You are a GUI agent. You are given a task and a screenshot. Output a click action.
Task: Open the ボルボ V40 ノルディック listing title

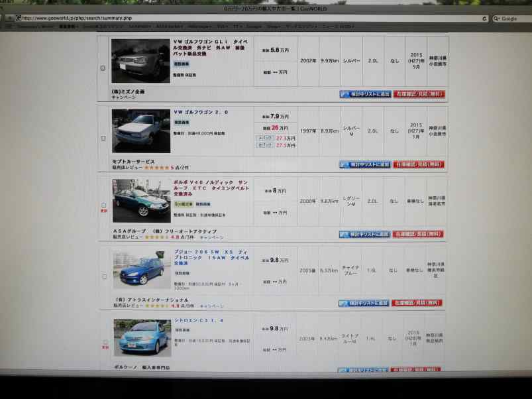[211, 188]
